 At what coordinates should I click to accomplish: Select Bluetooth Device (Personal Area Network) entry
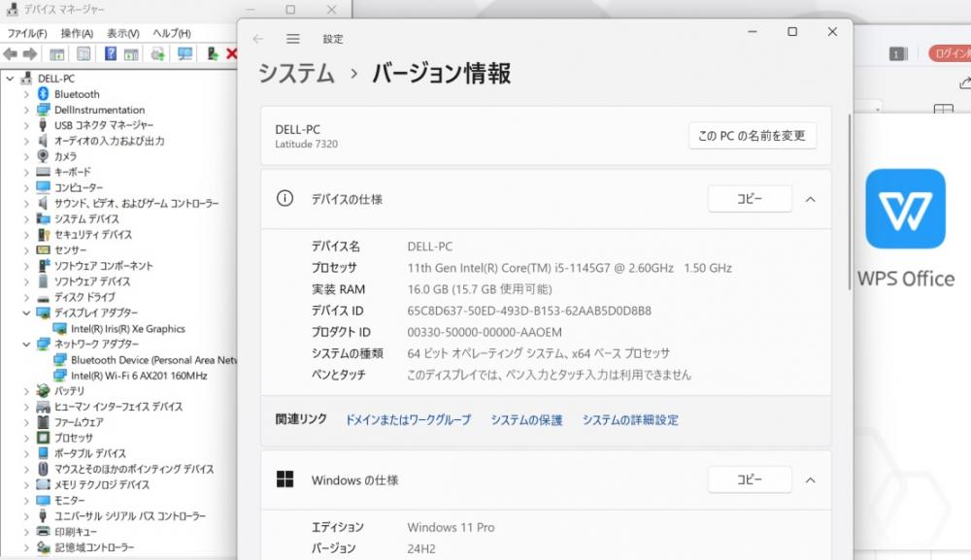pos(153,359)
